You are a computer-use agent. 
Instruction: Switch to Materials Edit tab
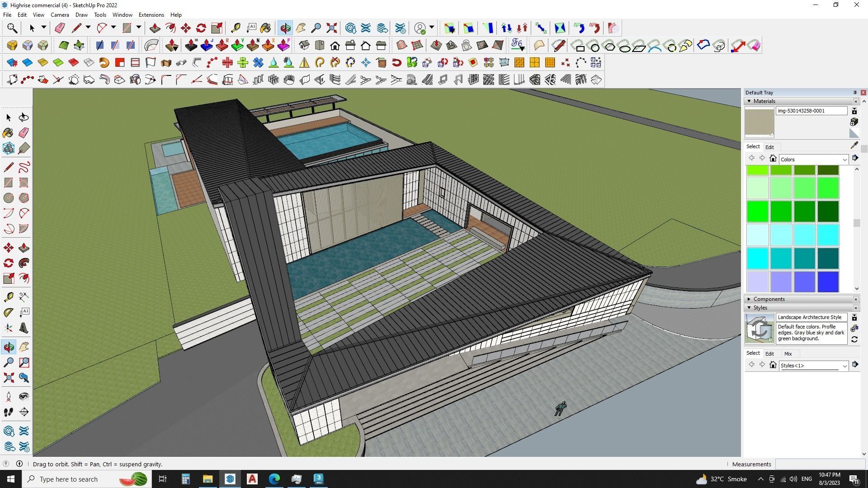[769, 147]
